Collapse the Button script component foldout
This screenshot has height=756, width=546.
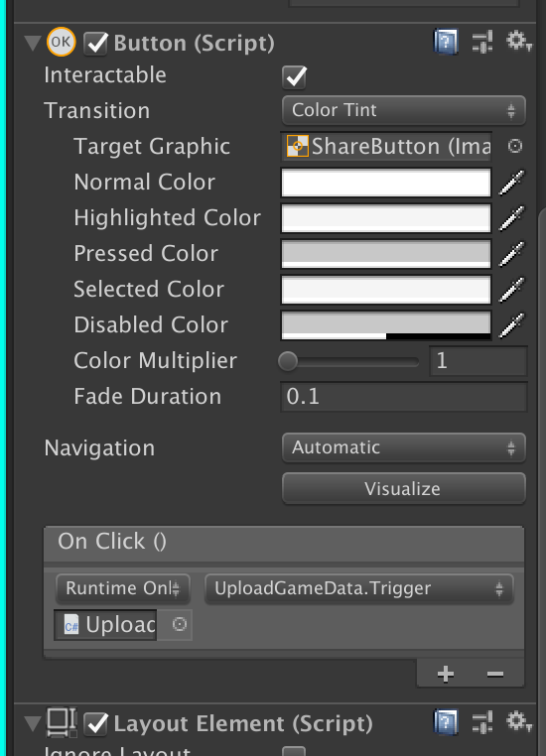coord(33,43)
